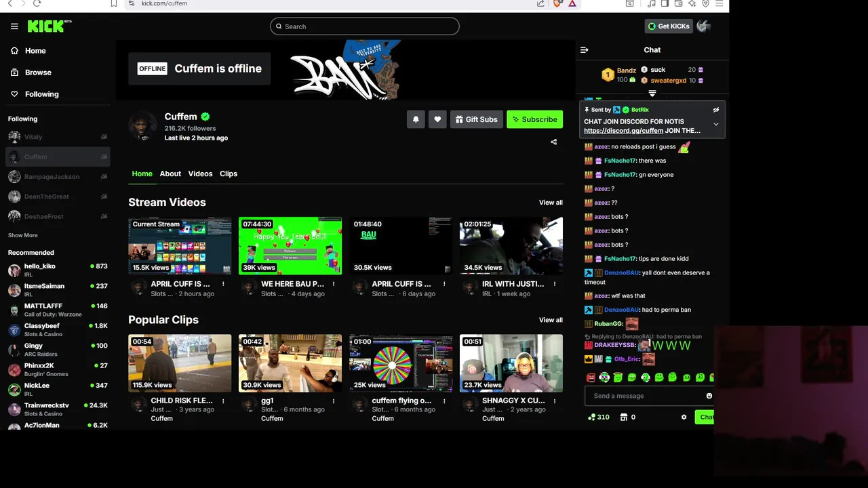Click the 310 channel points icon

tap(592, 418)
